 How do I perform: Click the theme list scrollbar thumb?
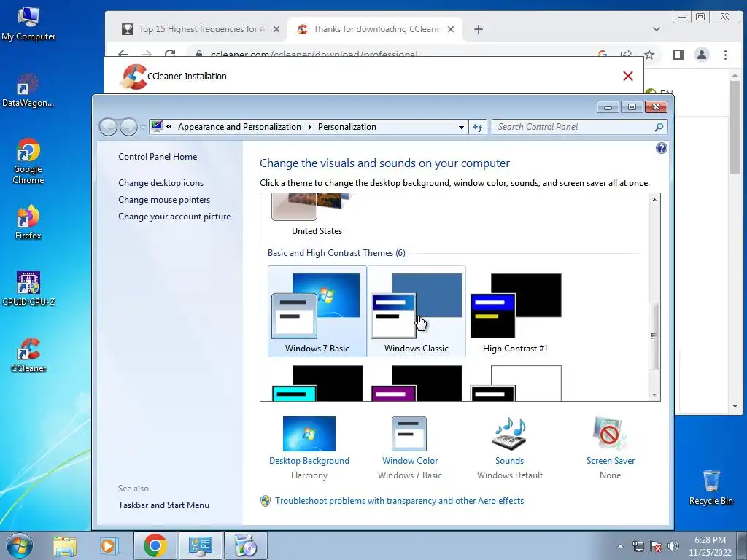click(x=654, y=335)
